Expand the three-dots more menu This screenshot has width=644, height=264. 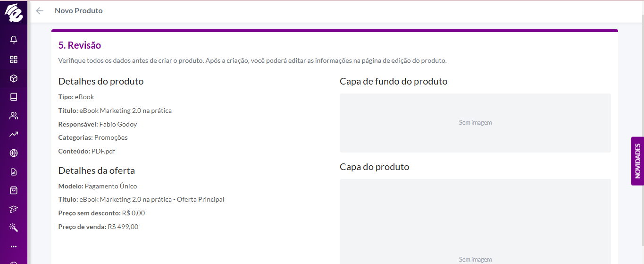(x=14, y=247)
